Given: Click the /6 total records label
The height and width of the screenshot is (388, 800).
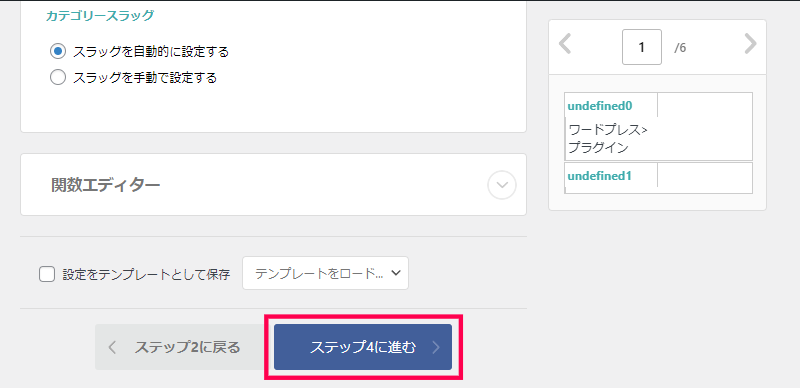Looking at the screenshot, I should [x=680, y=48].
